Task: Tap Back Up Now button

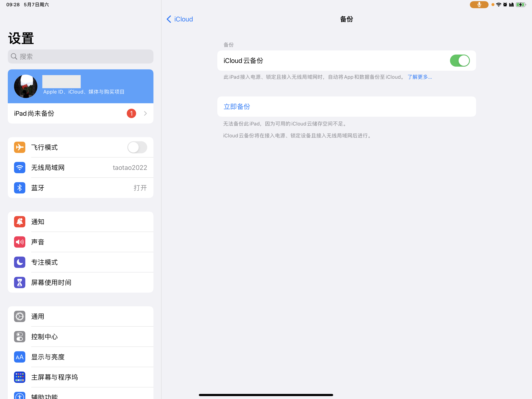Action: [x=237, y=107]
